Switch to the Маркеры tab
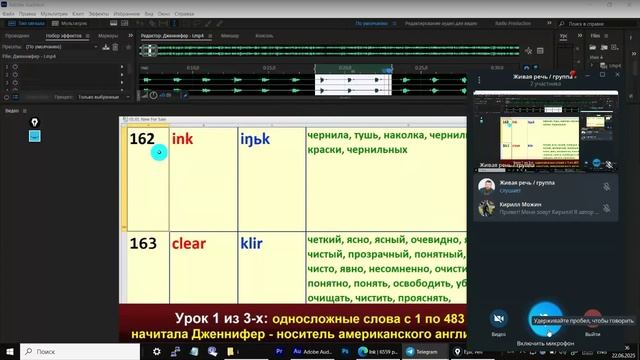Image resolution: width=640 pixels, height=360 pixels. click(108, 36)
